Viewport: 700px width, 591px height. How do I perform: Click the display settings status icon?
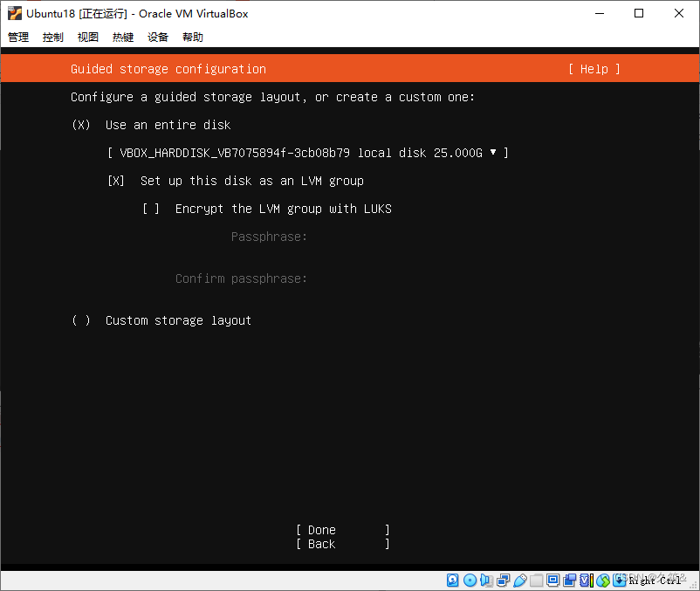point(552,580)
